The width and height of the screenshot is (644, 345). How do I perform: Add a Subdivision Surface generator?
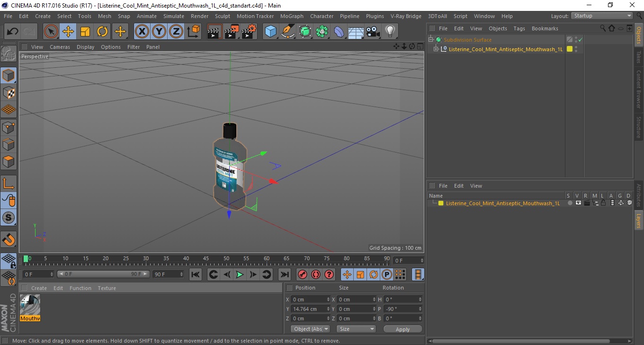coord(305,32)
